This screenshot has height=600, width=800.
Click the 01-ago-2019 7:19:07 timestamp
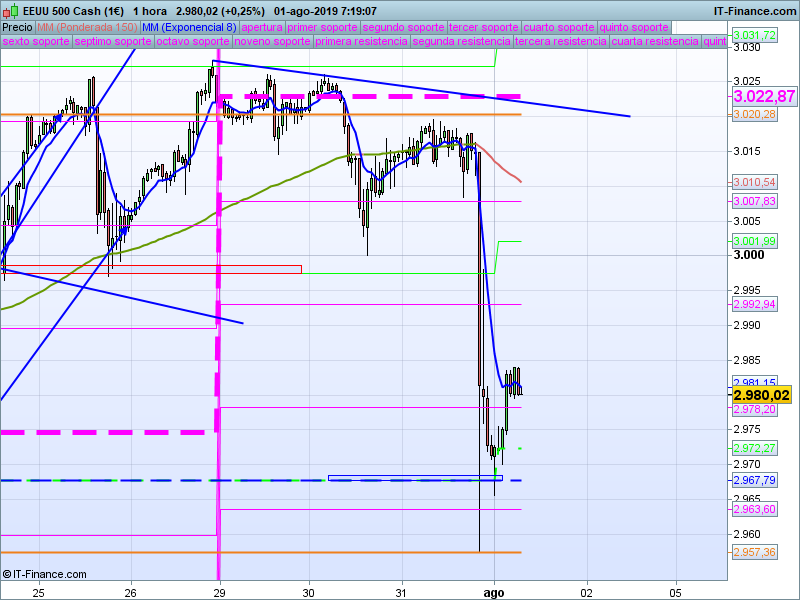coord(325,11)
